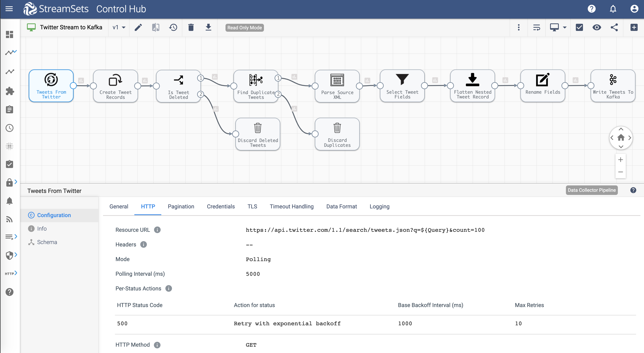
Task: Click the Resource URL info icon
Action: (157, 230)
